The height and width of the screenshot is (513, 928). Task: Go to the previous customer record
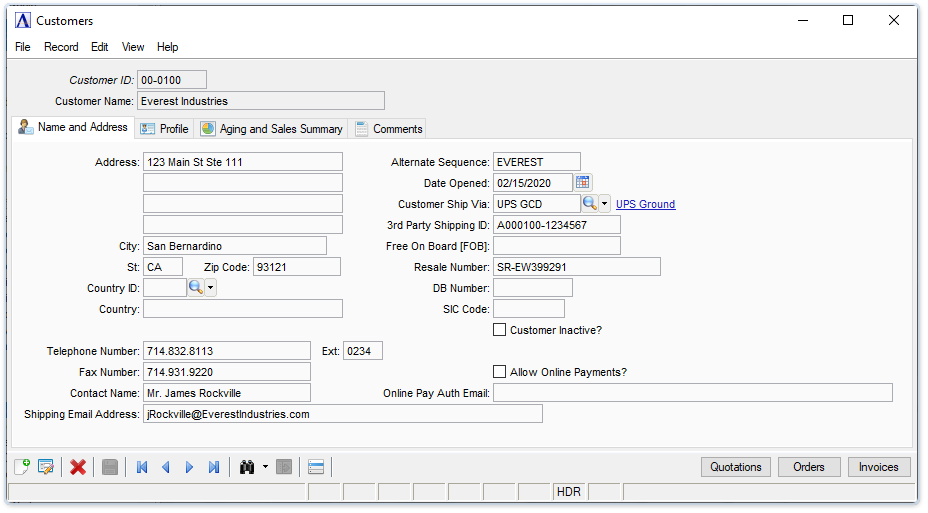tap(166, 467)
